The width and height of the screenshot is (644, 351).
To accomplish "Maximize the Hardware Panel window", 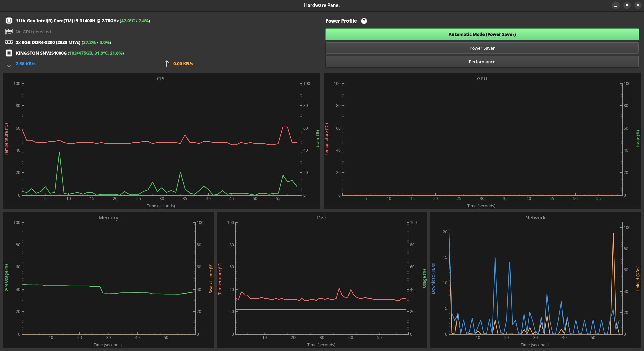I will [x=627, y=5].
